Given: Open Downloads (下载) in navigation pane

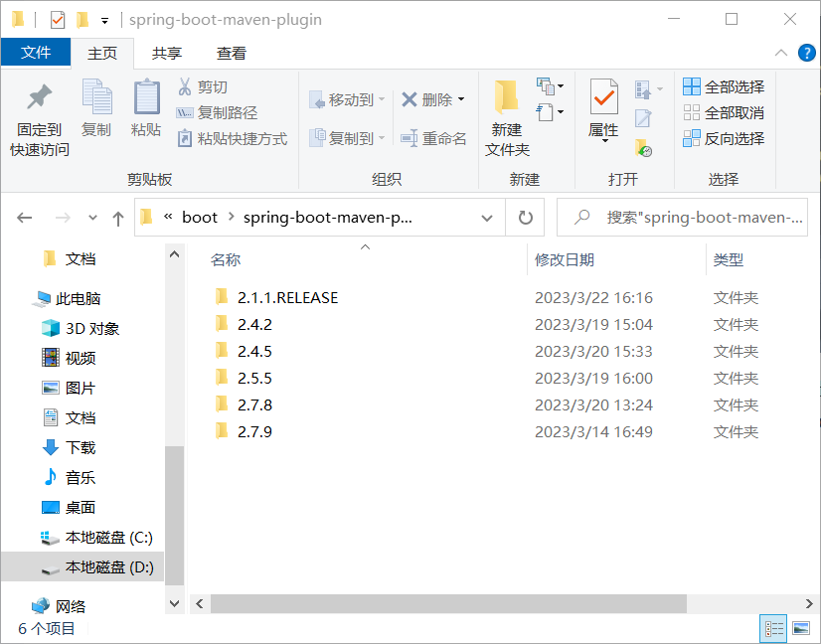Looking at the screenshot, I should point(70,447).
